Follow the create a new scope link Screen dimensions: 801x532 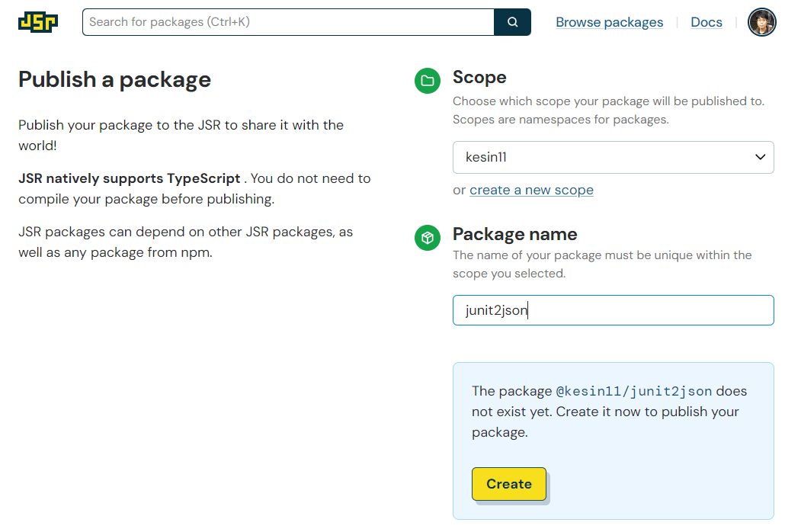(531, 190)
